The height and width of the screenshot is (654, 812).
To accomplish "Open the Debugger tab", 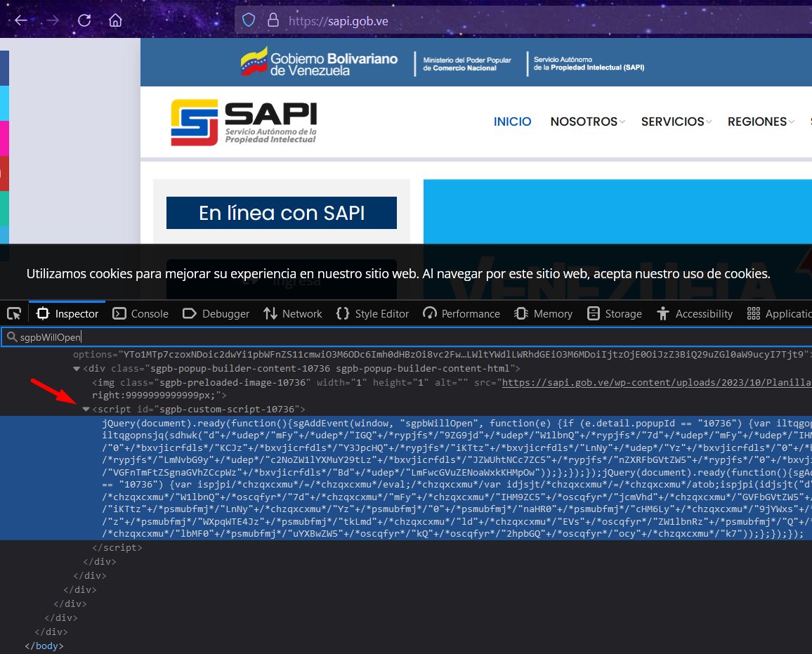I will pyautogui.click(x=216, y=313).
